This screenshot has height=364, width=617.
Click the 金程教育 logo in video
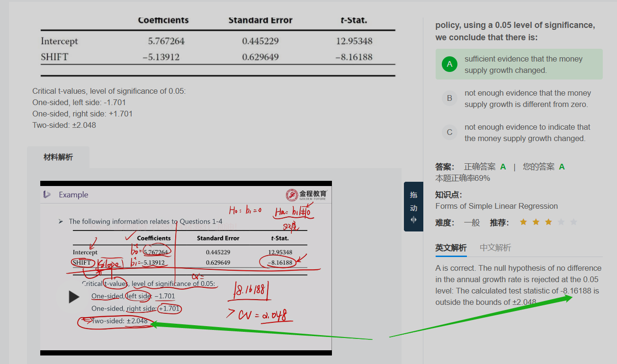click(306, 195)
